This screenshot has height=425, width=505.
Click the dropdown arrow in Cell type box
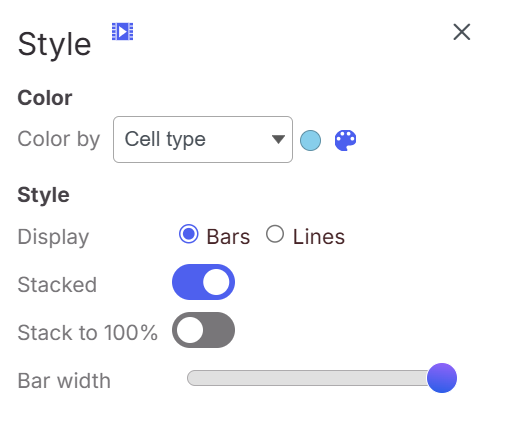[x=278, y=139]
